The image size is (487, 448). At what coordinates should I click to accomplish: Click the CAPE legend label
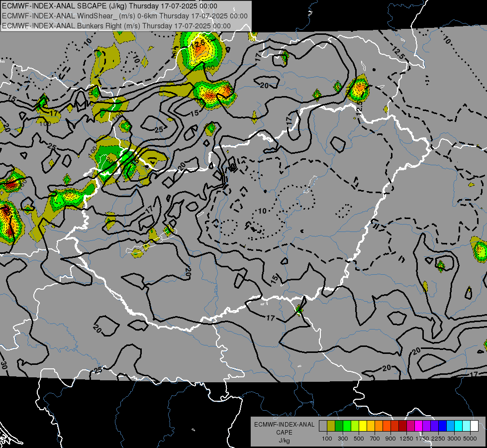point(285,433)
